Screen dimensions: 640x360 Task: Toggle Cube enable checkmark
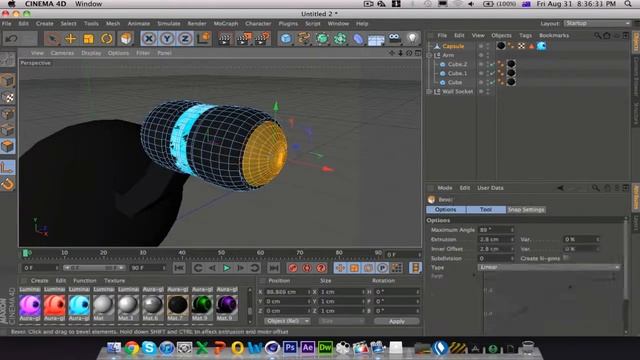pyautogui.click(x=492, y=82)
